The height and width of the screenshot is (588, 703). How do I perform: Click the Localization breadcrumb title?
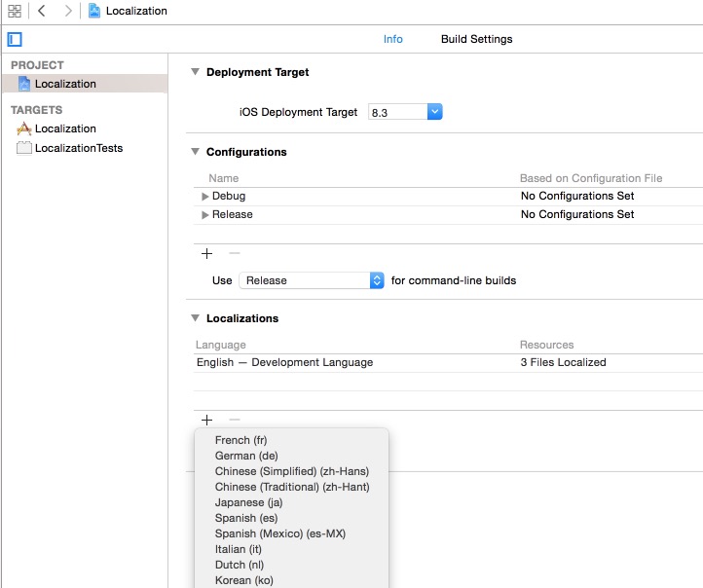136,11
